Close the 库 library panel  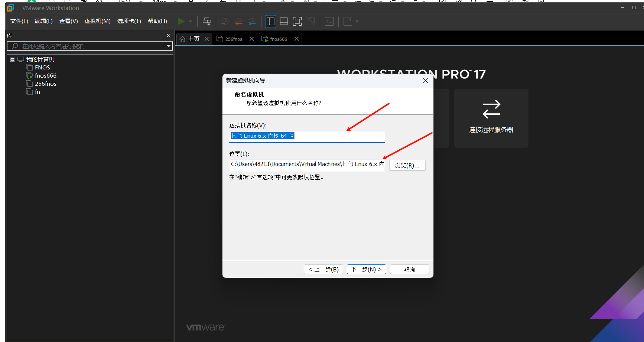(x=168, y=36)
